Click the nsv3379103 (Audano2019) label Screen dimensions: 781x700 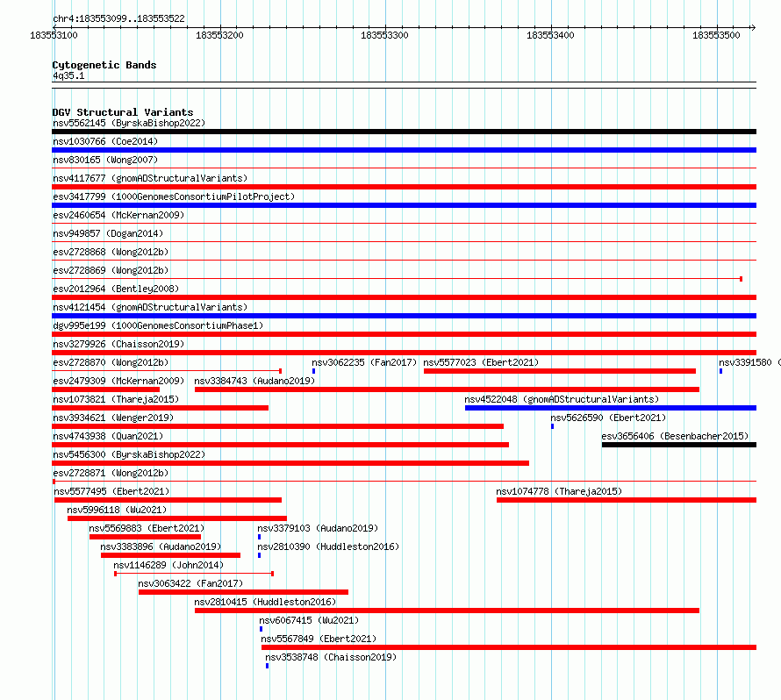tap(318, 528)
